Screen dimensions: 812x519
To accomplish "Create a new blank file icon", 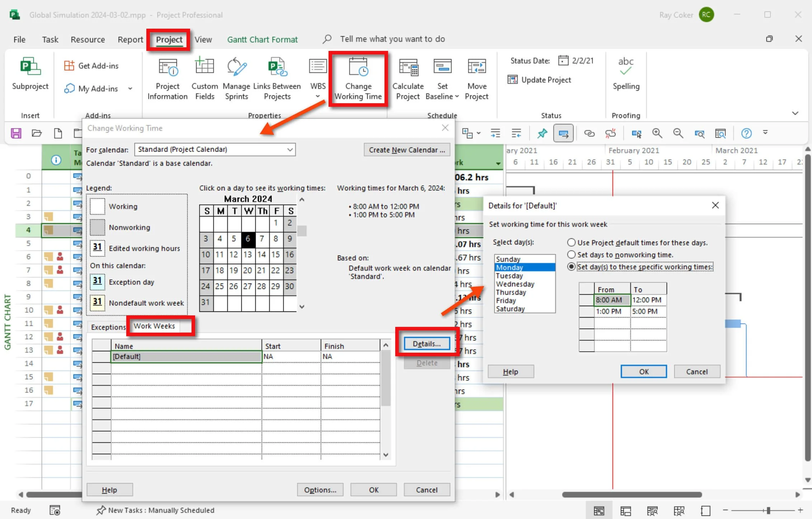I will 58,133.
